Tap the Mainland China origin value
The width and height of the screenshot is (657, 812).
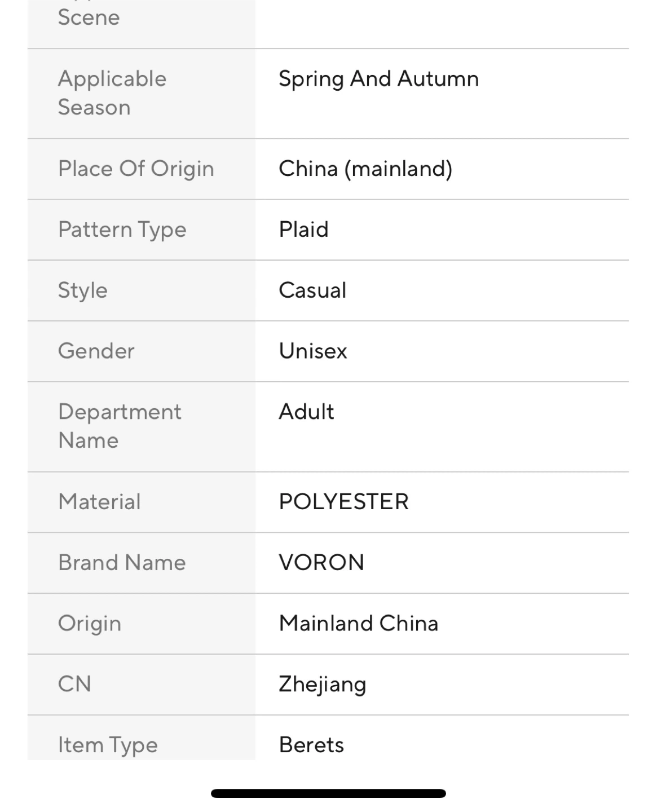[x=358, y=624]
